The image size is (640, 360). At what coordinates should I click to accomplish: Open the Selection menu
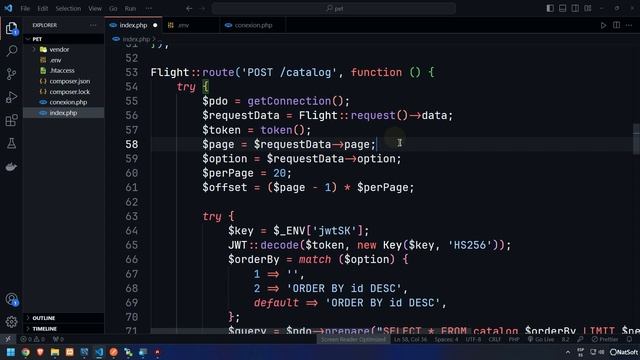pos(68,8)
